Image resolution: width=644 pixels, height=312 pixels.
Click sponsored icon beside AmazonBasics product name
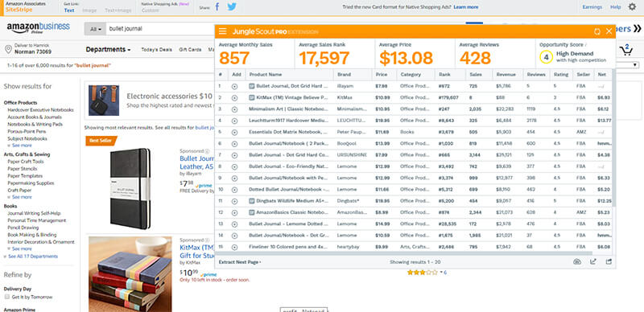coord(252,212)
